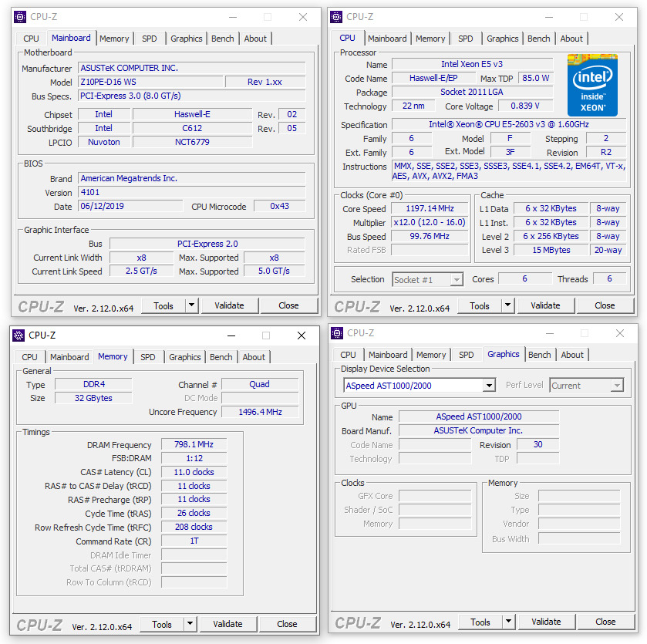Expand the Socket #1 selection dropdown
The height and width of the screenshot is (644, 647).
[x=456, y=280]
